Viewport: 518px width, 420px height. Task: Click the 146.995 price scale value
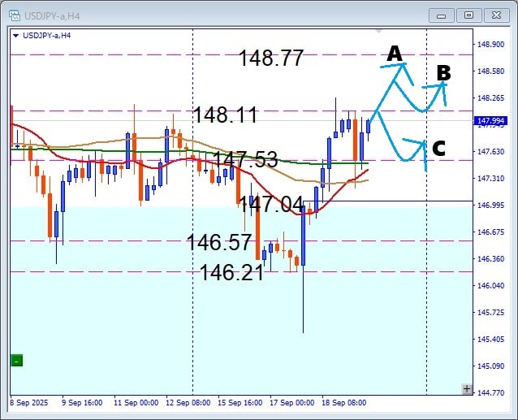coord(491,206)
